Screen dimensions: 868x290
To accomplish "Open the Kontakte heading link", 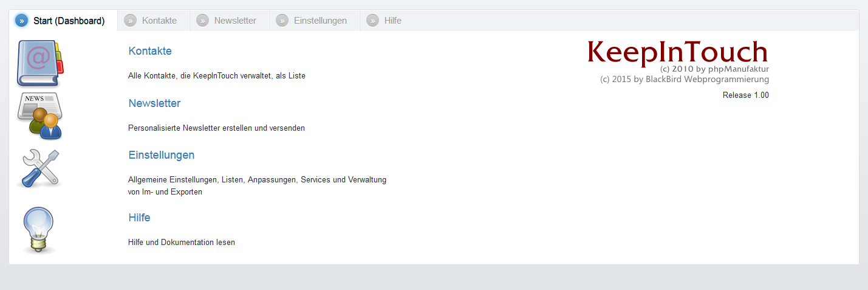I will click(x=150, y=51).
